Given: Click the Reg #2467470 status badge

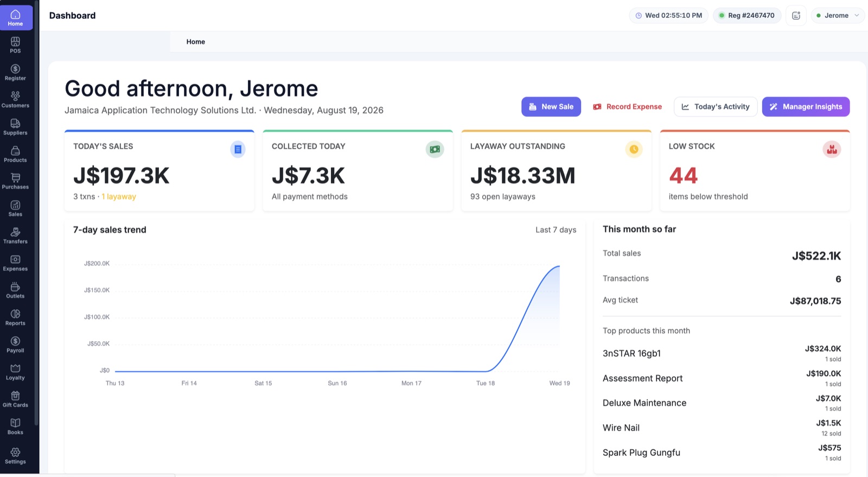Looking at the screenshot, I should (747, 15).
